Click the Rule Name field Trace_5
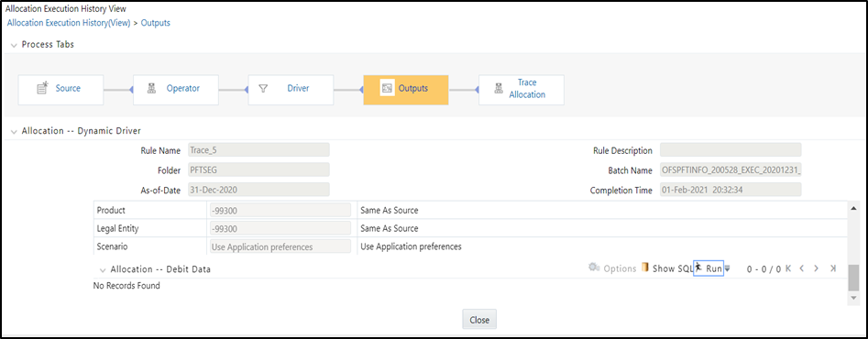868x339 pixels. 258,150
